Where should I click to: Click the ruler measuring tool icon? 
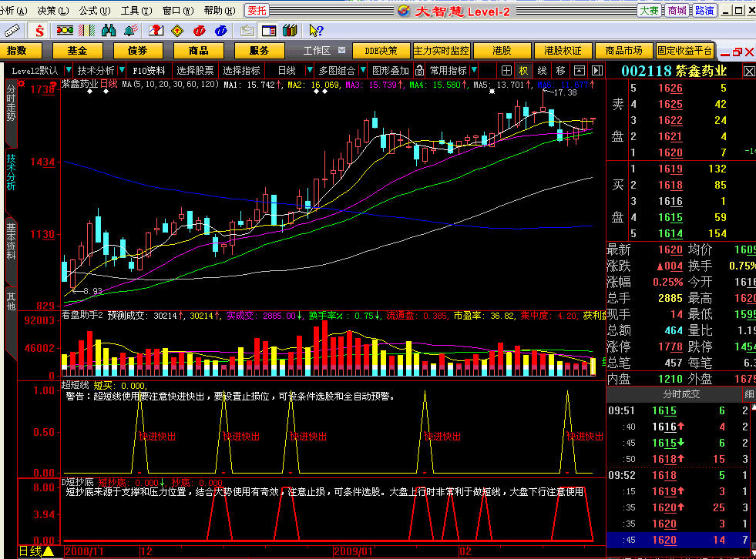point(12,31)
